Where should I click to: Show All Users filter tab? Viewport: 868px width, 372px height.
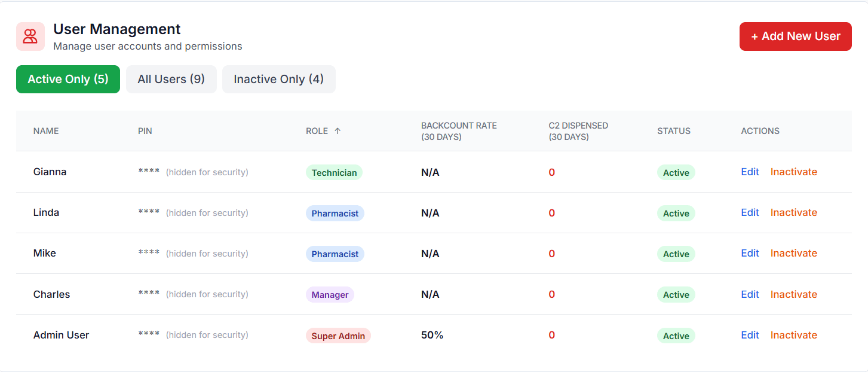pos(171,80)
